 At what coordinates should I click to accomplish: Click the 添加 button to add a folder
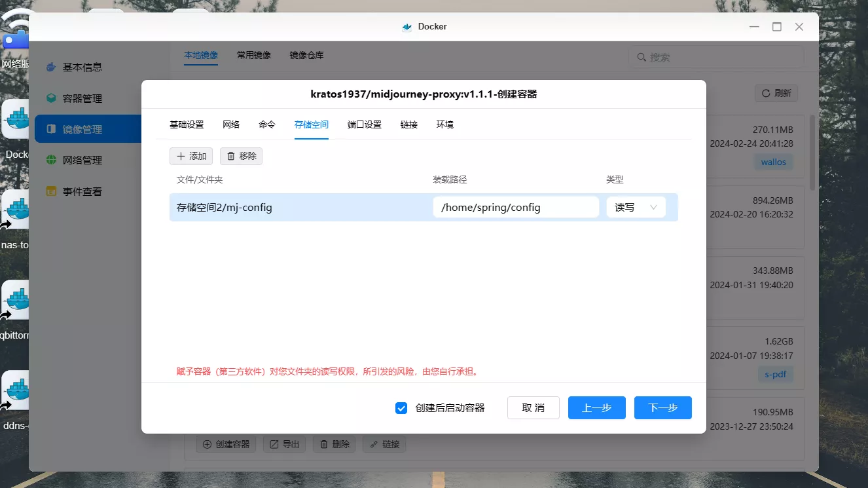[x=191, y=156]
